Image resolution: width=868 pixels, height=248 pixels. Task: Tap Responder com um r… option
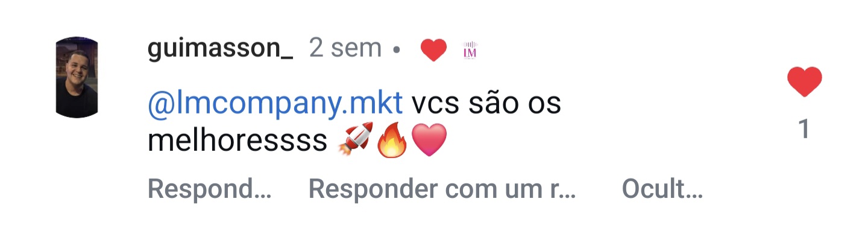(x=442, y=189)
